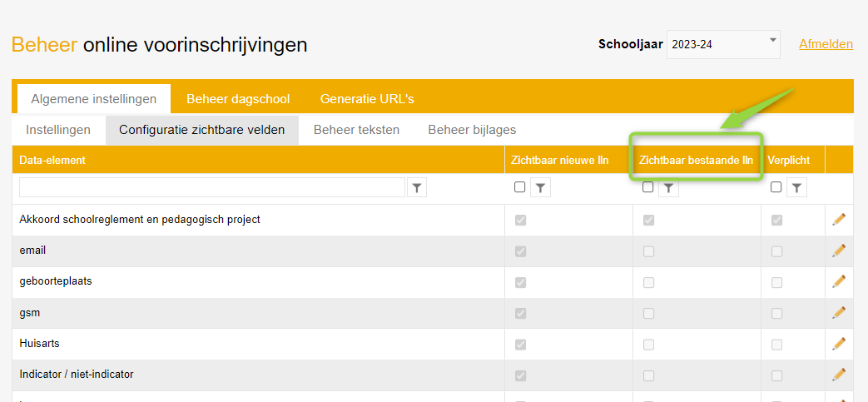This screenshot has width=868, height=402.
Task: Edit the geboorteplaats row with pencil icon
Action: tap(839, 281)
